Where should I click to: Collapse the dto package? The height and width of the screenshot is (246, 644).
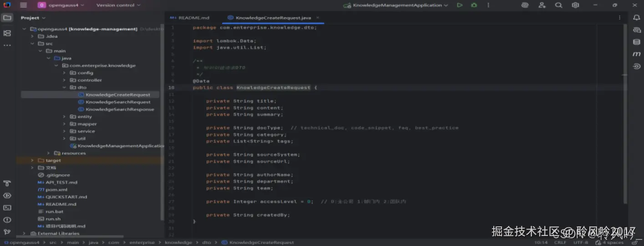coord(65,87)
